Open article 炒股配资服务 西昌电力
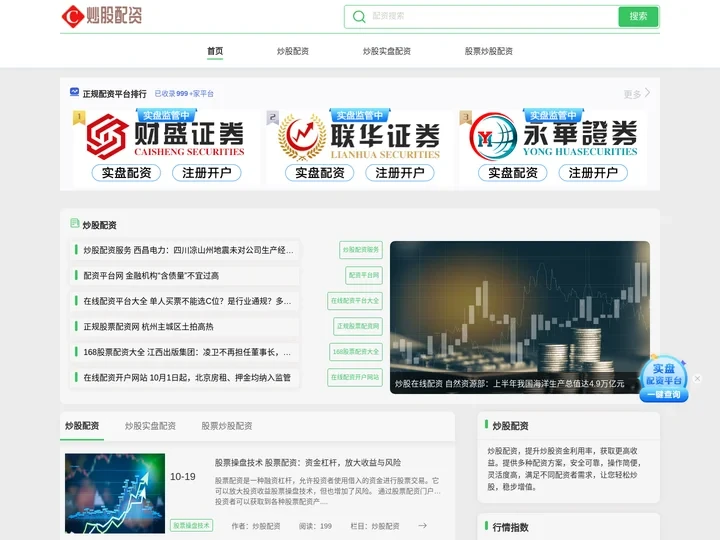The height and width of the screenshot is (540, 720). click(x=188, y=250)
